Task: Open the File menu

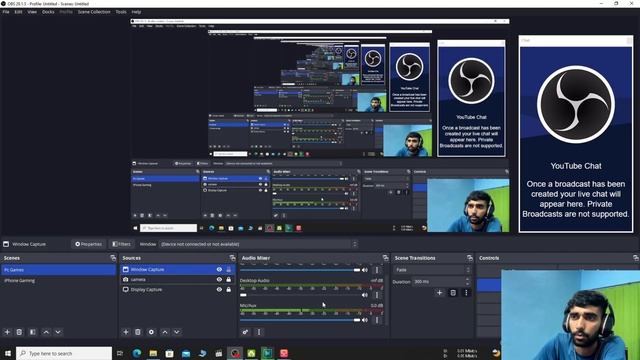Action: (6, 12)
